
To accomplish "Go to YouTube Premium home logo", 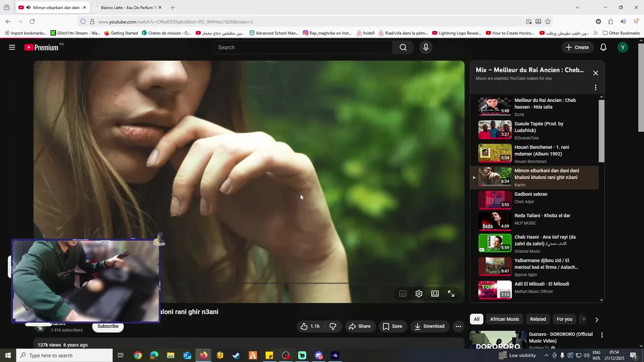I will [42, 47].
